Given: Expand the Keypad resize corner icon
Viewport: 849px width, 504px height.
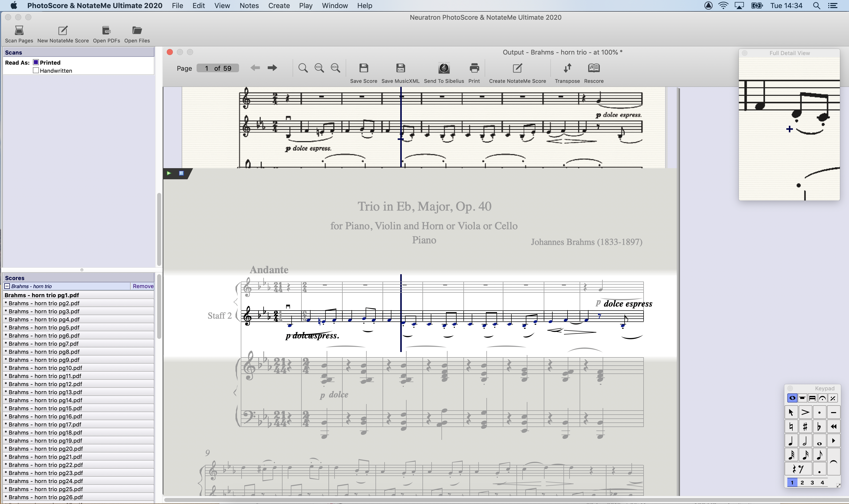Looking at the screenshot, I should 838,485.
